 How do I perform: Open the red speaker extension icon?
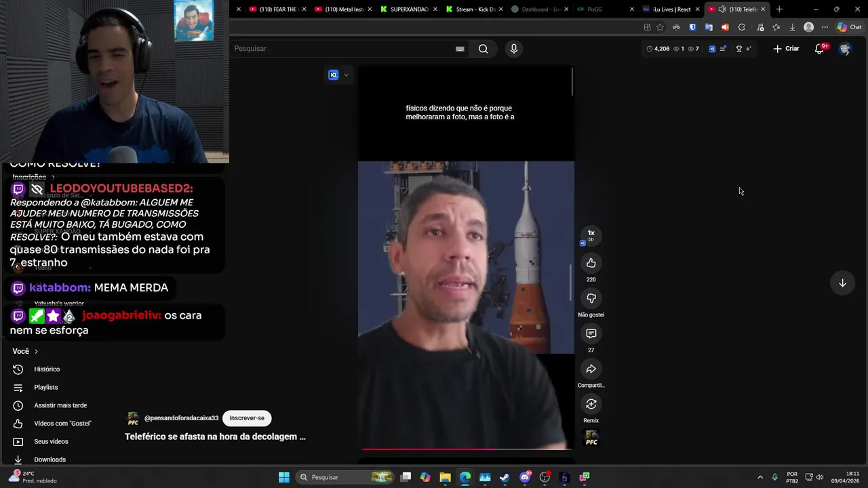725,27
